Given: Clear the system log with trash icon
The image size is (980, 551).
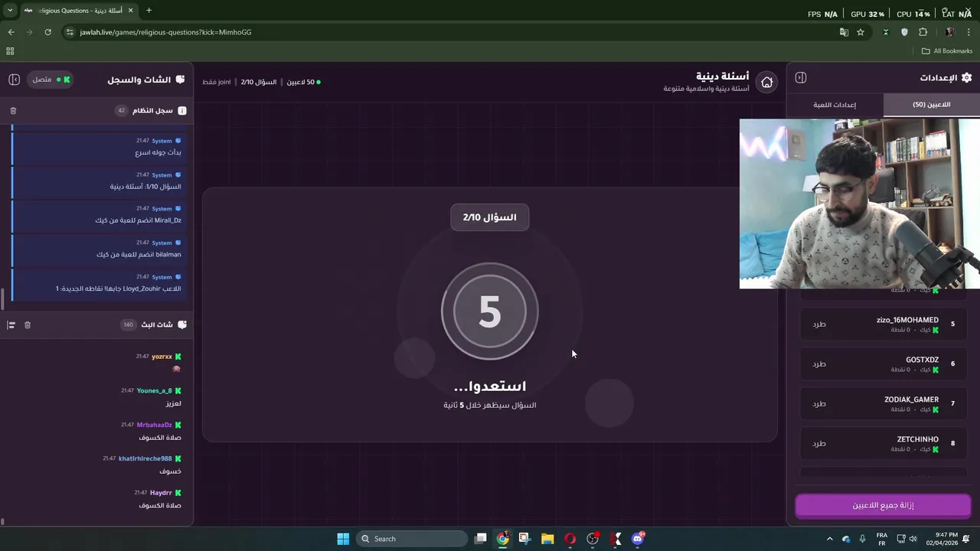Looking at the screenshot, I should point(13,111).
